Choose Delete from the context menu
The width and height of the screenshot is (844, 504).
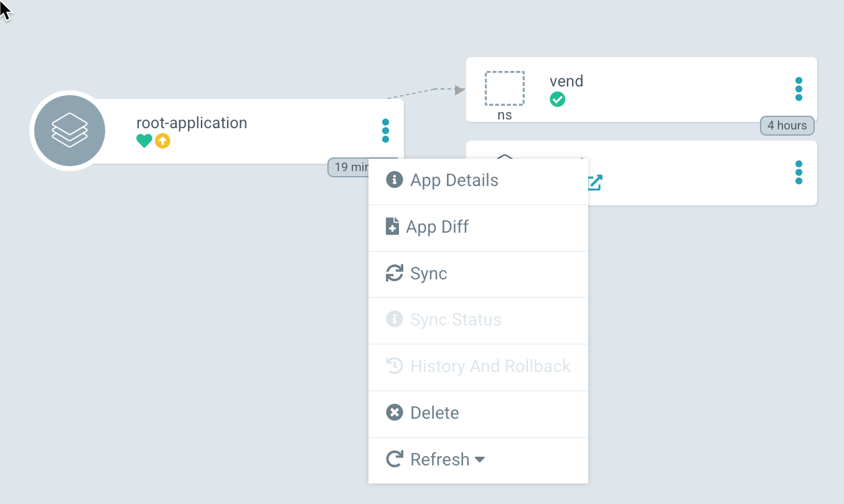pos(434,412)
